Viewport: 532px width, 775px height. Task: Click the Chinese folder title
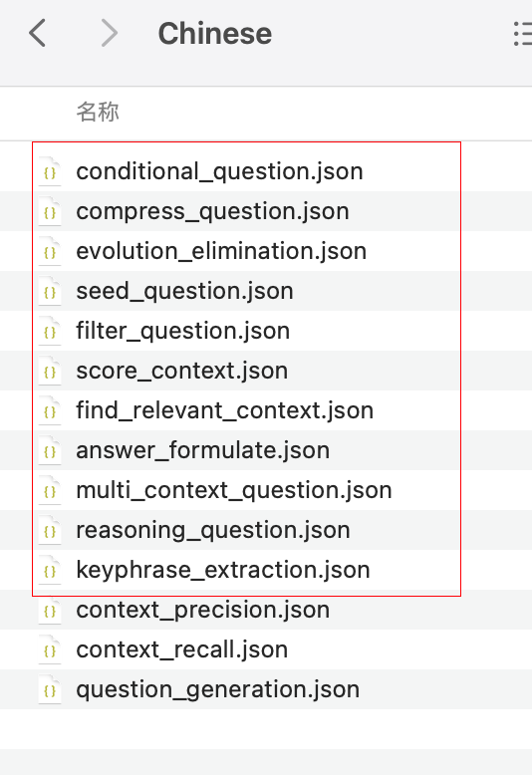click(x=214, y=34)
